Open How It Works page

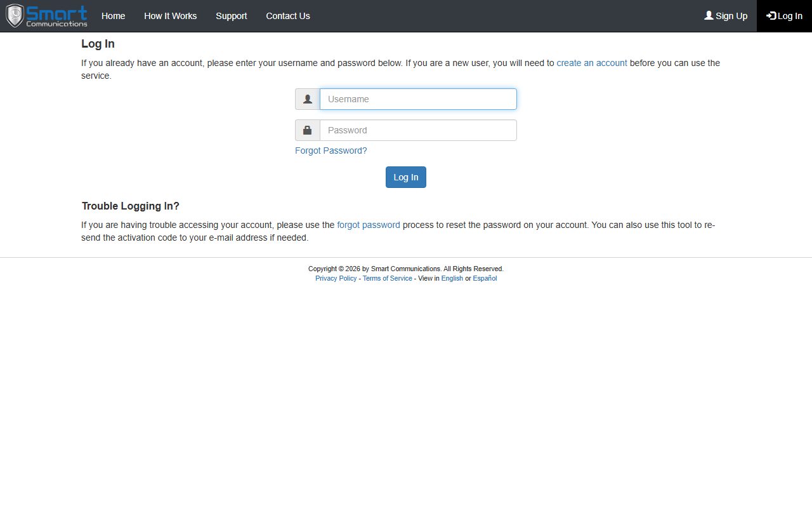[x=171, y=16]
